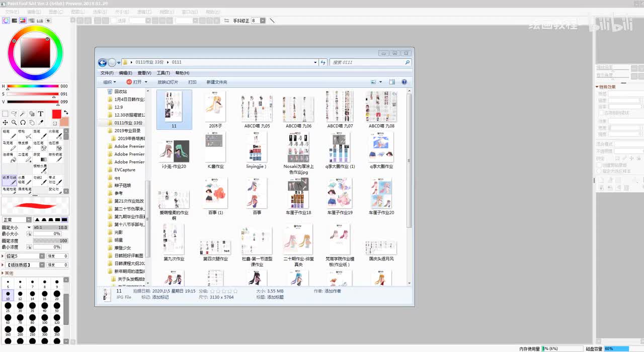Show the color wheel panel icon
Screen dimensions: 644x352
click(x=6, y=21)
